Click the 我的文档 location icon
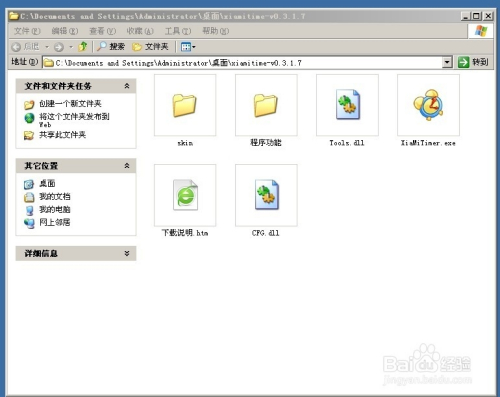The width and height of the screenshot is (500, 397). click(x=29, y=197)
